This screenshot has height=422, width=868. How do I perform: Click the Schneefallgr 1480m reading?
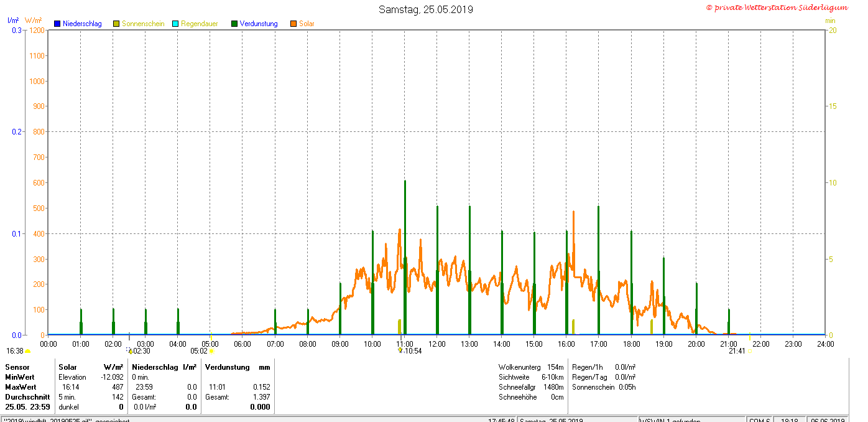pyautogui.click(x=531, y=387)
